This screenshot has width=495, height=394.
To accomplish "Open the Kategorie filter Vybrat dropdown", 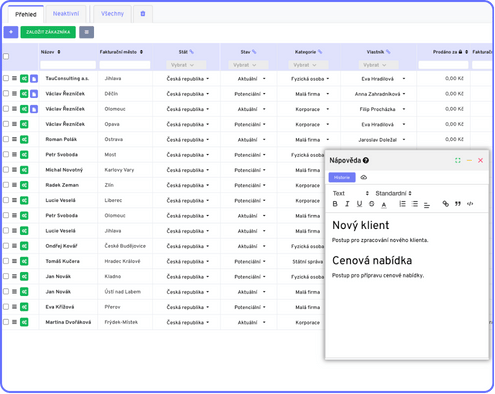I will 308,65.
